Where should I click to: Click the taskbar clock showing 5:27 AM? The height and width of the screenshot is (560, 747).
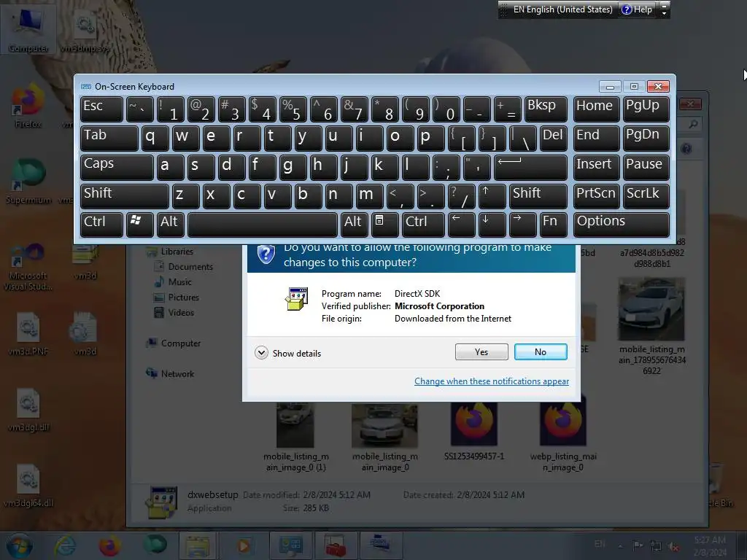[710, 545]
